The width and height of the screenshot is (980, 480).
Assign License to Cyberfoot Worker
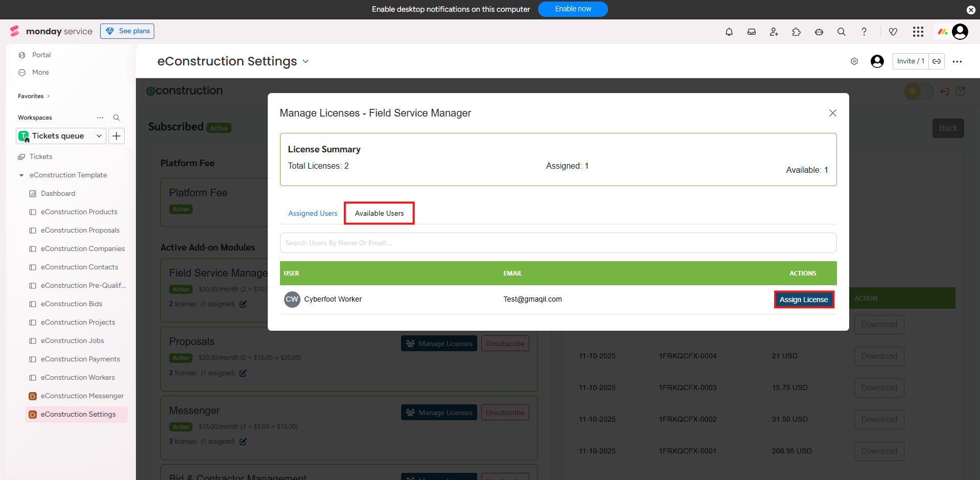point(803,300)
